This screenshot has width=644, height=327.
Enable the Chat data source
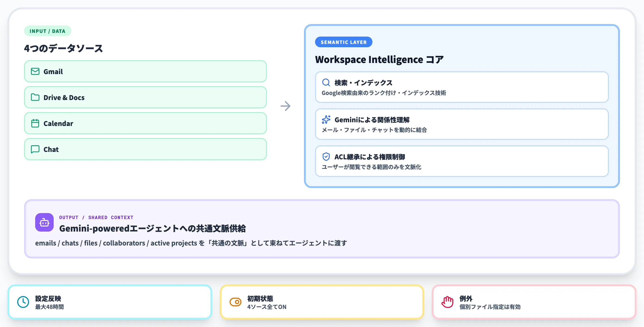pyautogui.click(x=145, y=149)
